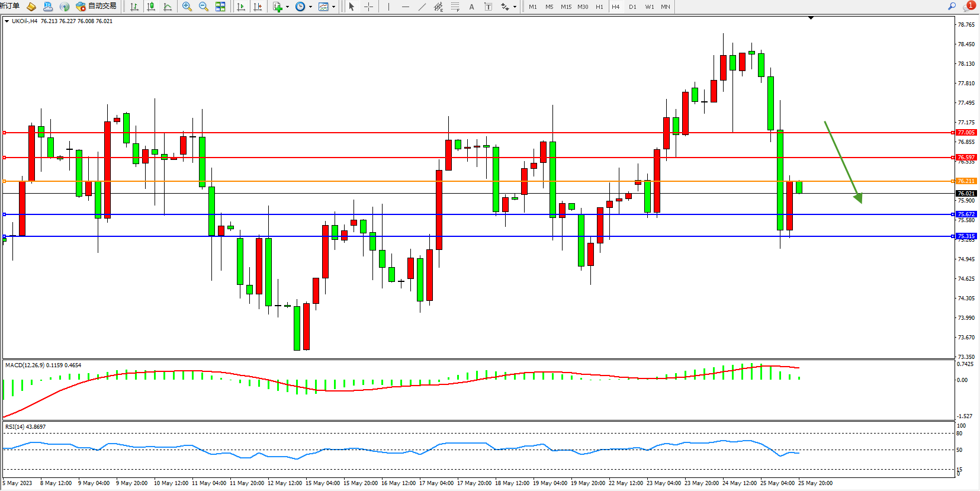Open the chart templates dropdown arrow

coord(333,7)
